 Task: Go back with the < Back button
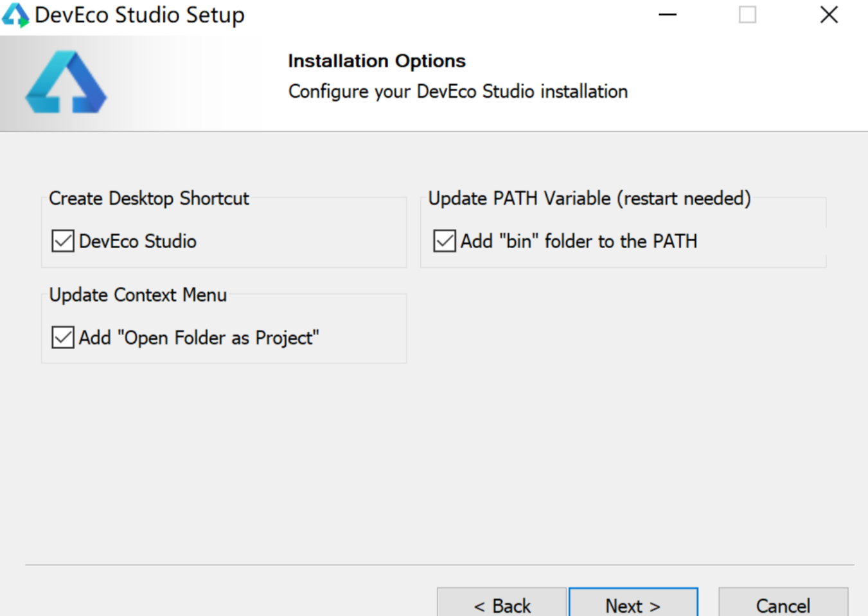pyautogui.click(x=502, y=605)
